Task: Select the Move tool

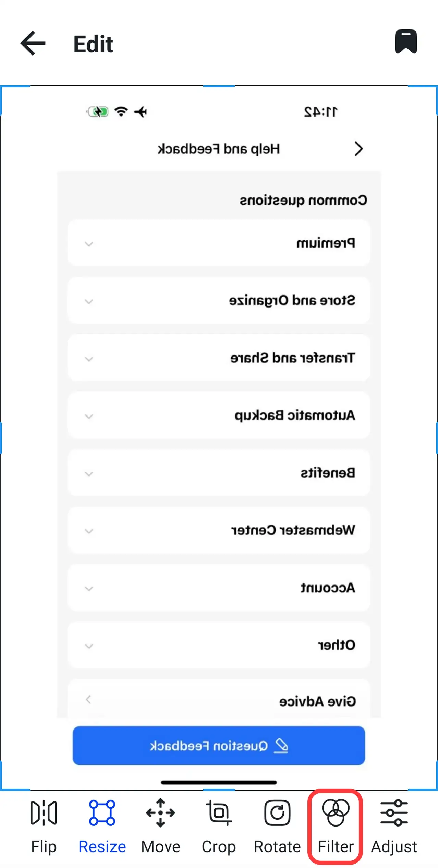Action: coord(161,823)
